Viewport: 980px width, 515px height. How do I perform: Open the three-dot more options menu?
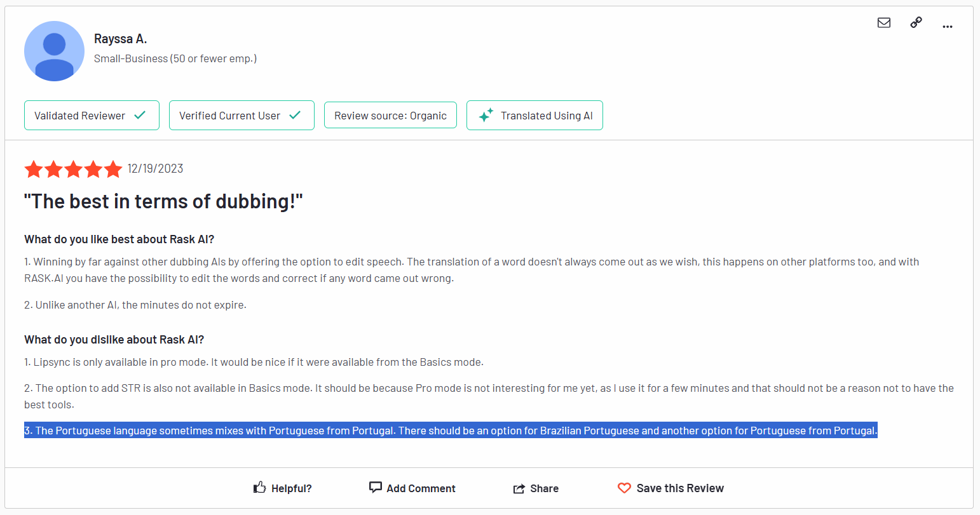(948, 27)
